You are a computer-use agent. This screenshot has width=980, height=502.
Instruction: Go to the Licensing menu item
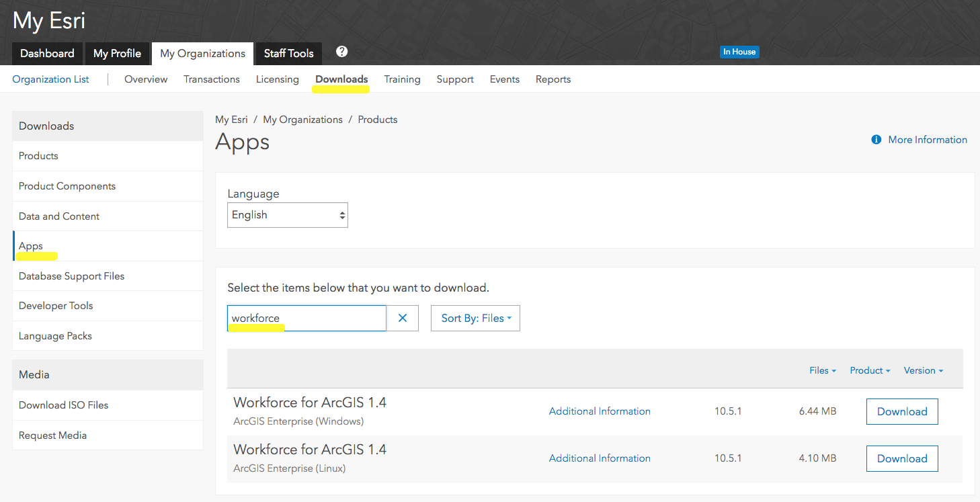pos(277,79)
